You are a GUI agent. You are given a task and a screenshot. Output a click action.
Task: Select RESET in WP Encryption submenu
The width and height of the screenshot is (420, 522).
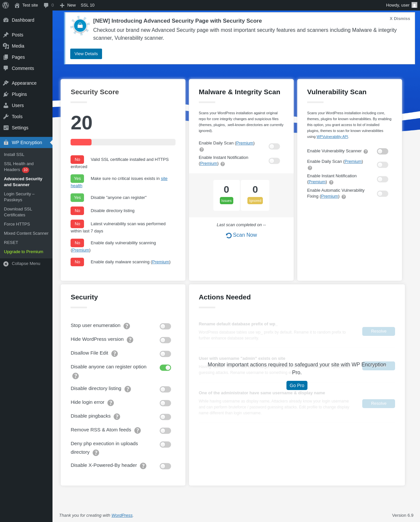11,243
